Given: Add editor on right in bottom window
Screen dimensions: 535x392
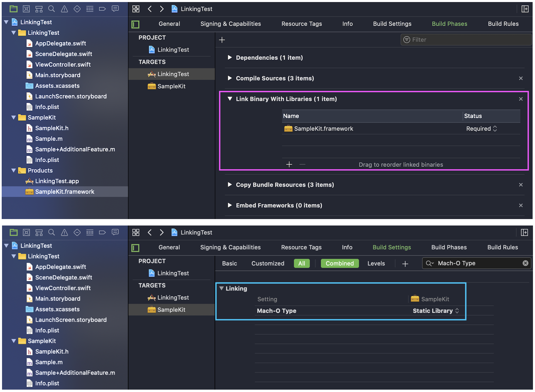Looking at the screenshot, I should (524, 232).
